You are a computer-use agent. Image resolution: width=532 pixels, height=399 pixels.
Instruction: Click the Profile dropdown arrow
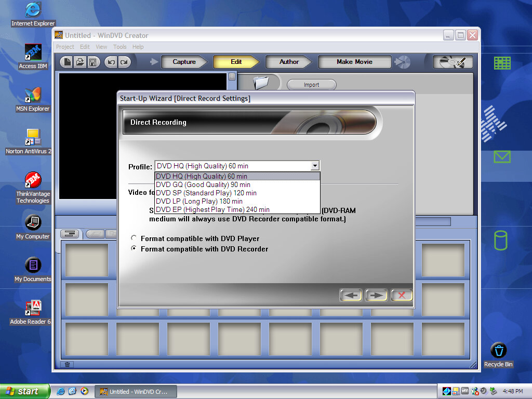[314, 166]
